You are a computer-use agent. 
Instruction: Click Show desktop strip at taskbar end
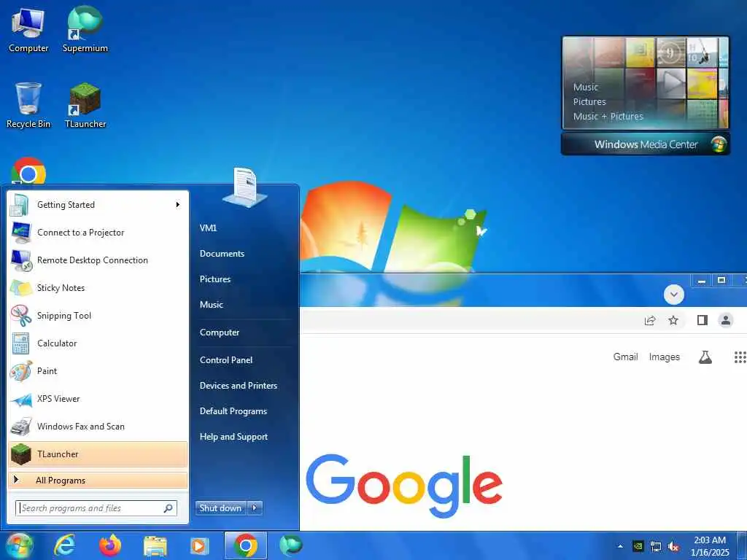742,545
